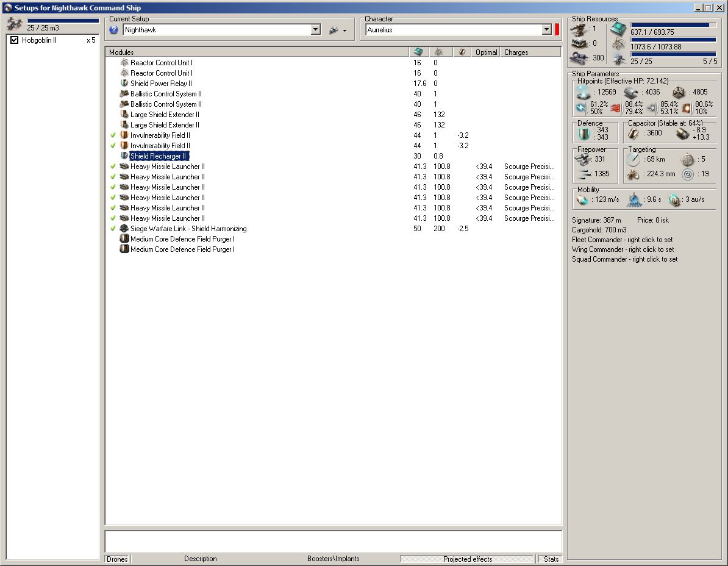Open the arrow menu beside ship icon
The height and width of the screenshot is (566, 728).
(344, 30)
